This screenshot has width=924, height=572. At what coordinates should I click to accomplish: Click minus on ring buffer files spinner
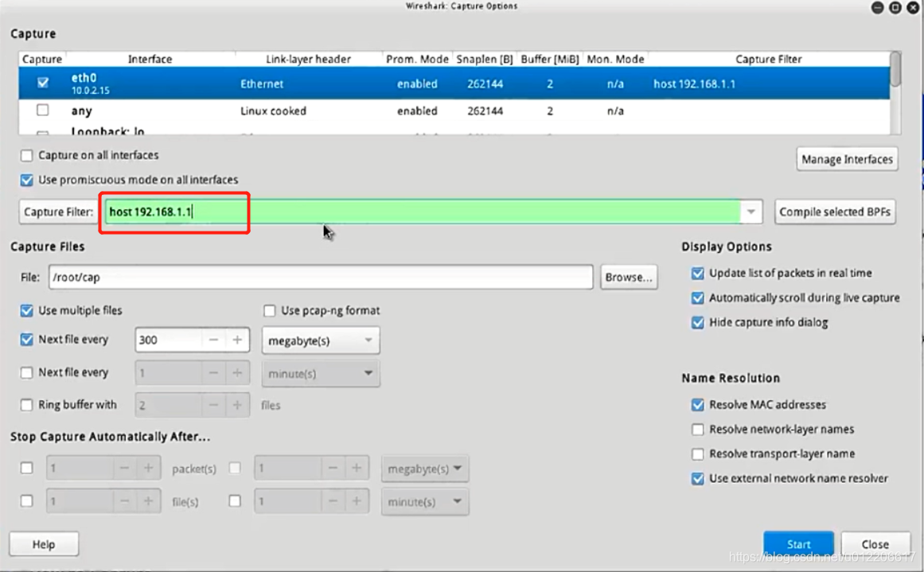coord(213,405)
